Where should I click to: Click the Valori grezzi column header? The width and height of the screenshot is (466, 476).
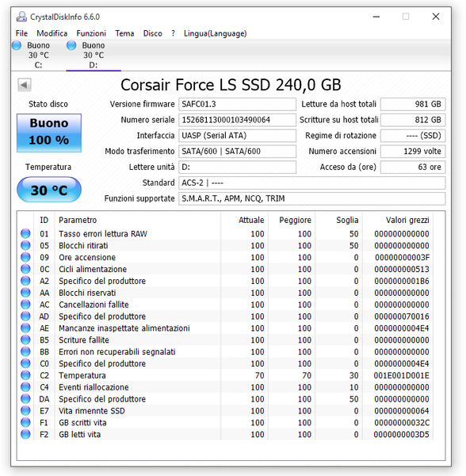(398, 220)
